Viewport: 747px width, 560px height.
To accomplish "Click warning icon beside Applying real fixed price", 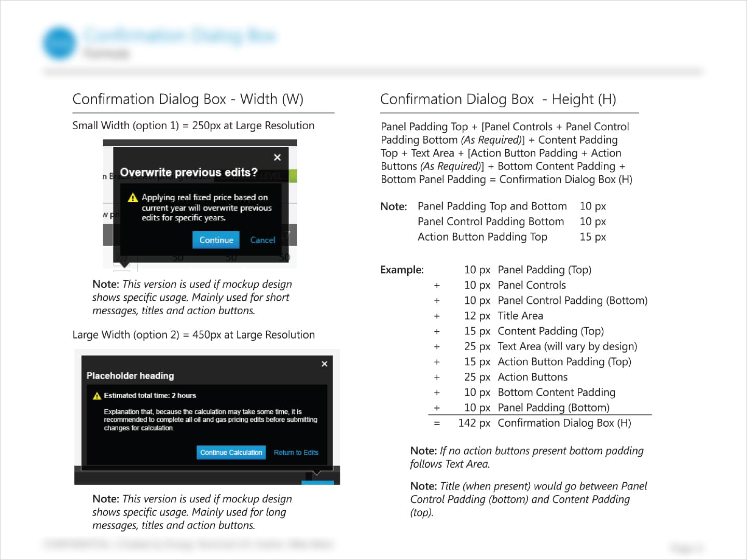I will (x=133, y=198).
